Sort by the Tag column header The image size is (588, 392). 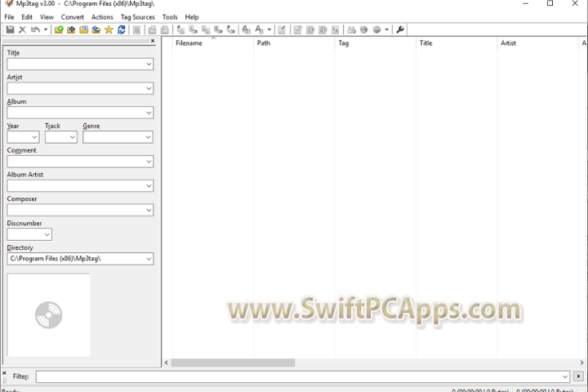click(376, 43)
